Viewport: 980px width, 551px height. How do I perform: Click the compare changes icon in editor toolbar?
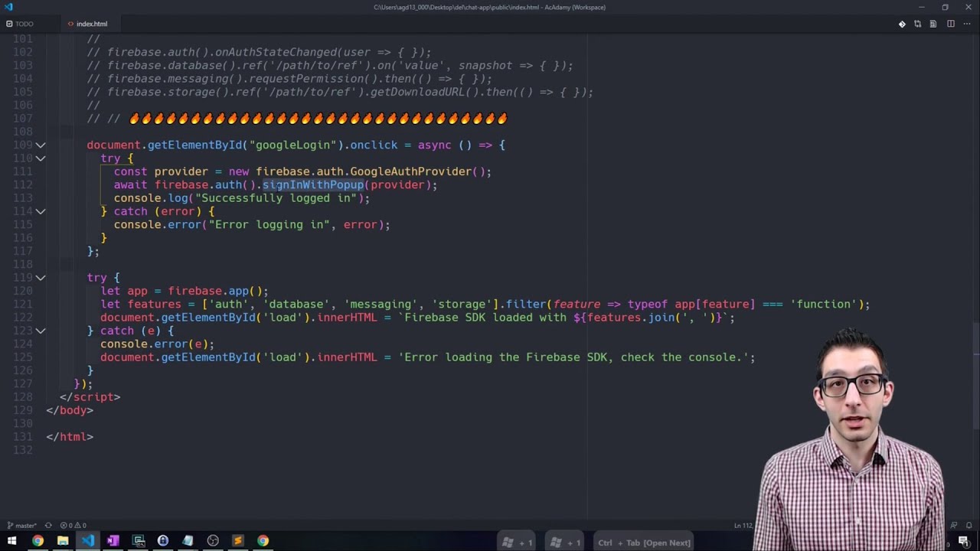(x=917, y=24)
